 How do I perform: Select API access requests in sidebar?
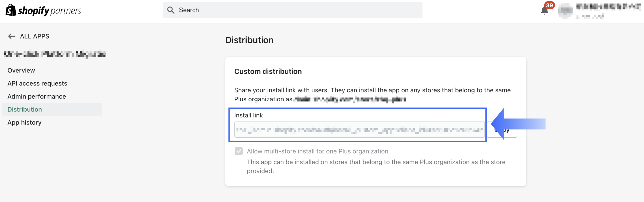[37, 83]
